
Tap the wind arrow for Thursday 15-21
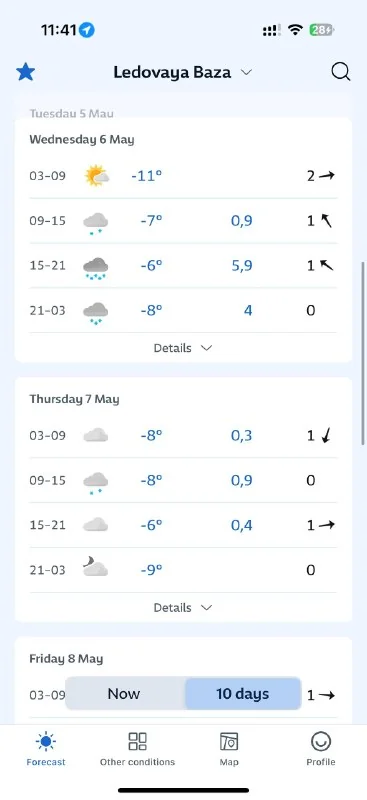coord(327,525)
